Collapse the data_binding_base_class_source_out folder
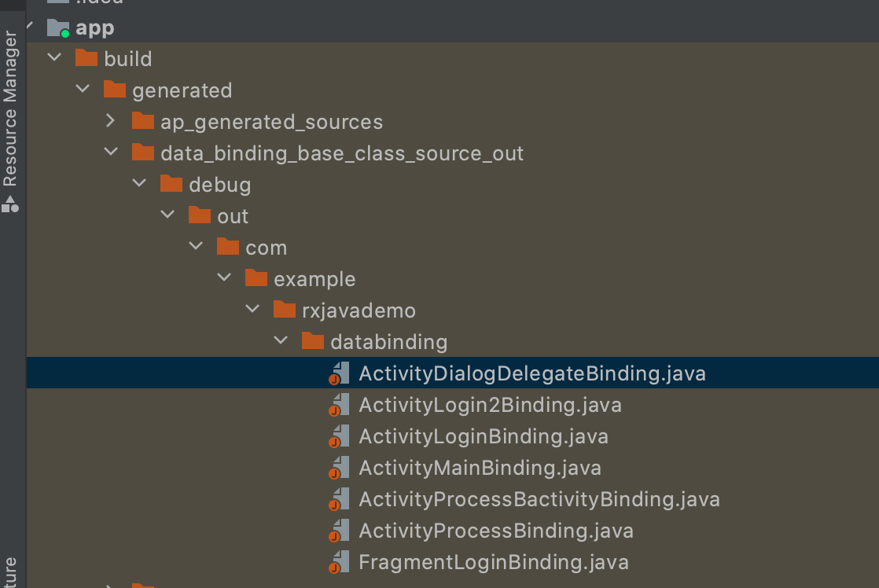Image resolution: width=879 pixels, height=588 pixels. pos(111,153)
